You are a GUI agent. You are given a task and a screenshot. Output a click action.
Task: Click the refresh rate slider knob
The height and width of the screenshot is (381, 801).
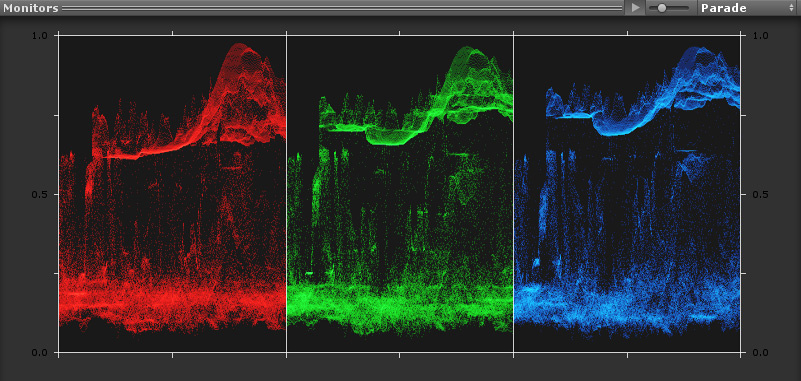662,8
